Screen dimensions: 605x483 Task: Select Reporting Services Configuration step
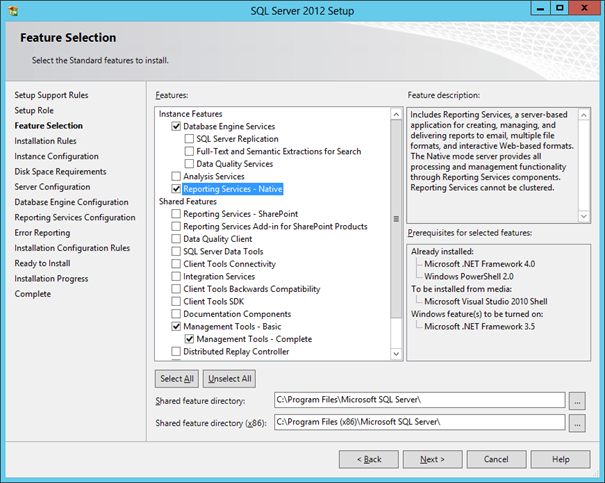coord(75,217)
